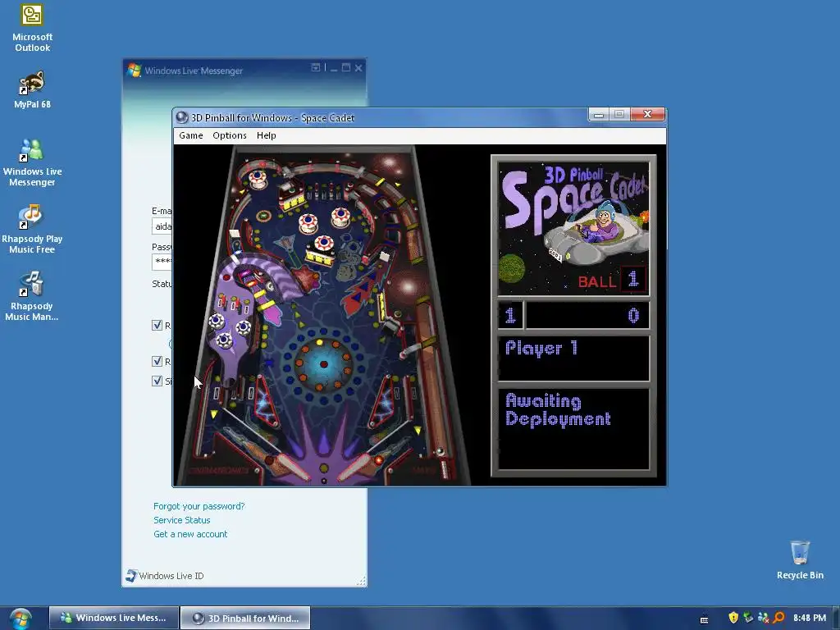Toggle the second Messenger sign-in checkbox
Screen dimensions: 840x630
point(157,361)
